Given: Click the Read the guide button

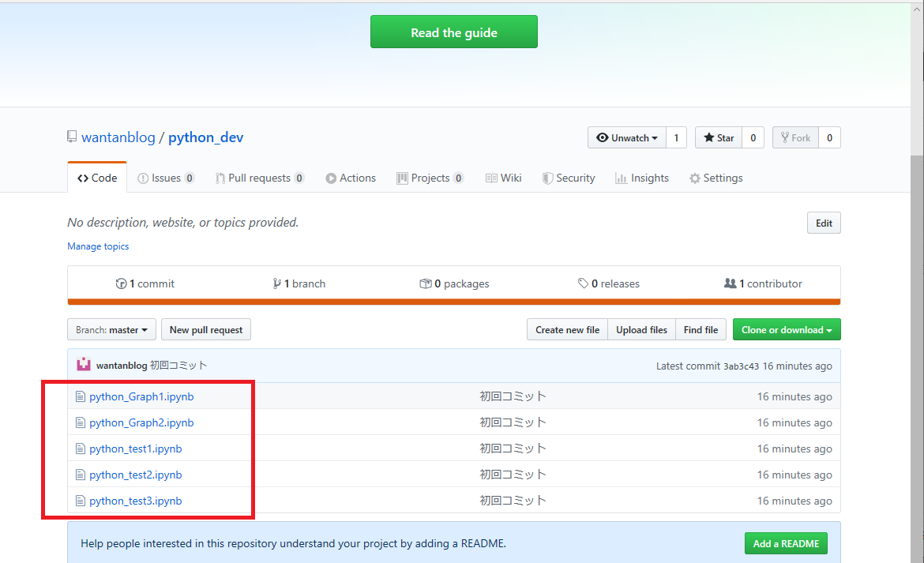Looking at the screenshot, I should pos(454,32).
